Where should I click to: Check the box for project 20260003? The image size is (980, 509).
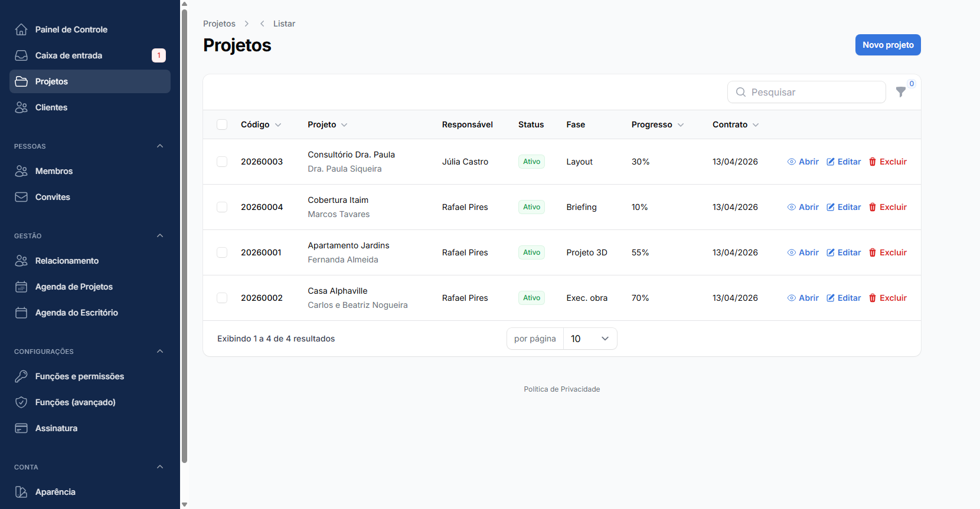pyautogui.click(x=222, y=162)
